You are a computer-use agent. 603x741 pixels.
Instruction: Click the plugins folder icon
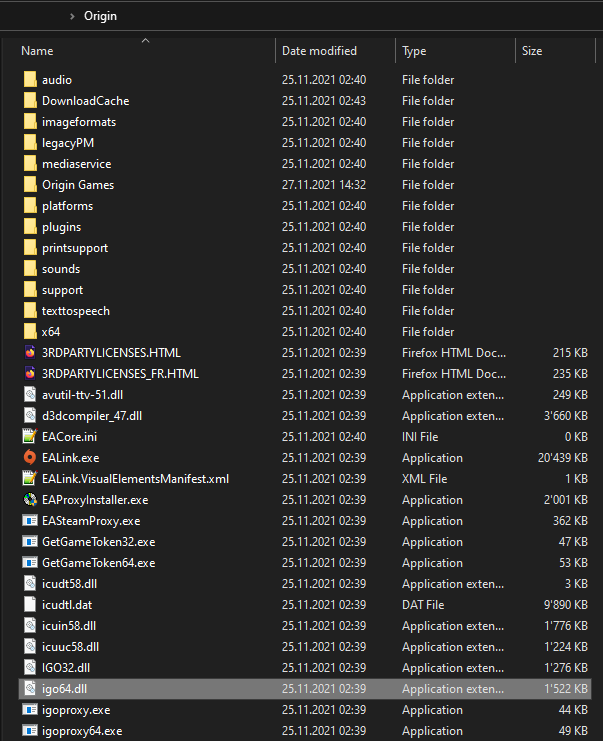click(x=30, y=226)
